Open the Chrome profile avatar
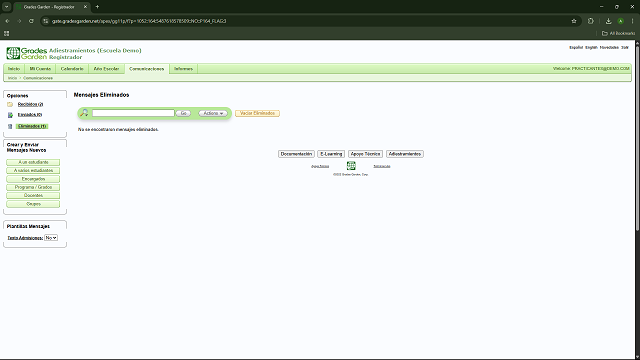Image resolution: width=640 pixels, height=360 pixels. pos(620,21)
